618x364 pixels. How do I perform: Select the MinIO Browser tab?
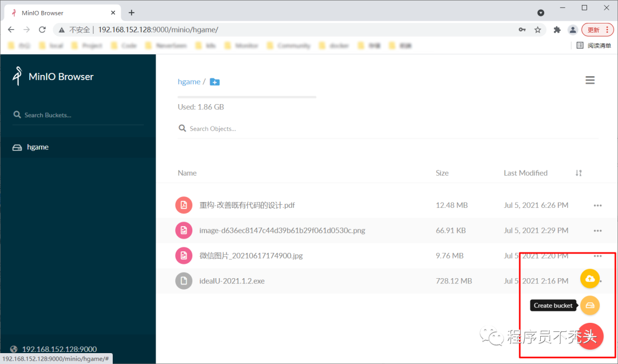pyautogui.click(x=63, y=13)
